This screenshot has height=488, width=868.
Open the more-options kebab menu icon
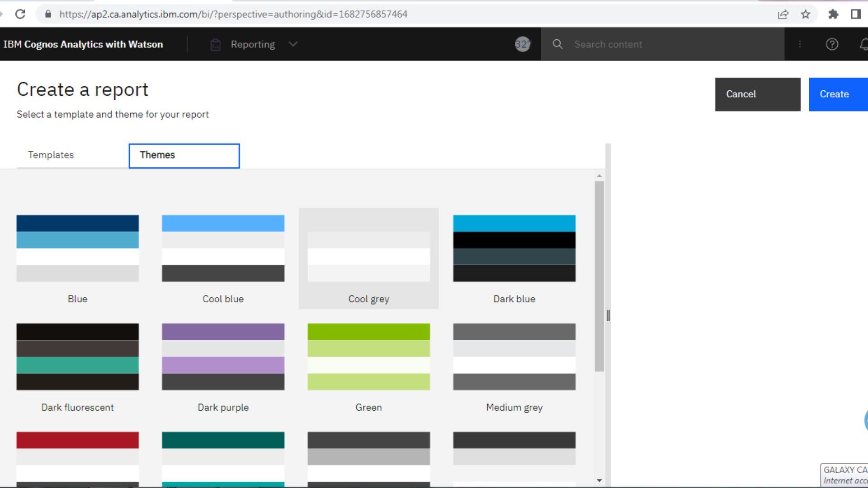(x=800, y=44)
